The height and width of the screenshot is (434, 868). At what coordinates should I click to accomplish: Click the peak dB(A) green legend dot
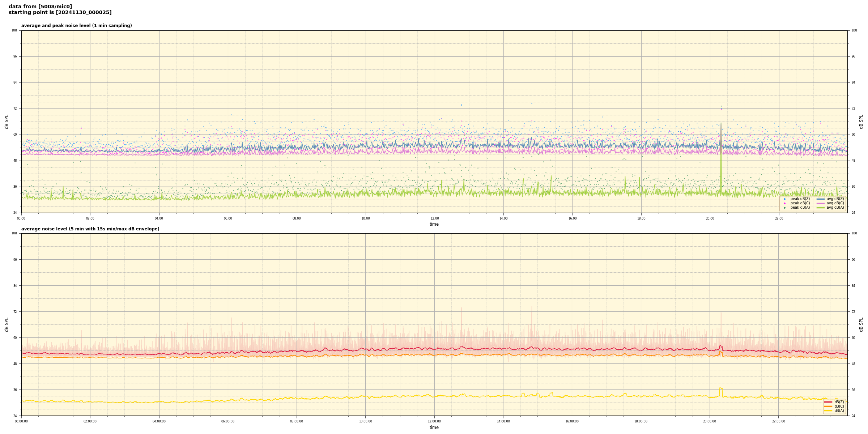784,208
